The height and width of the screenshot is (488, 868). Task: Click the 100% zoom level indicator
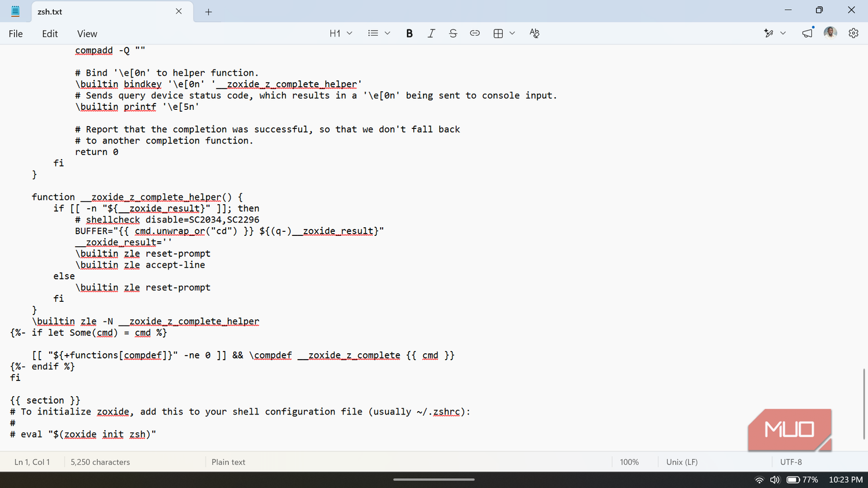[630, 462]
